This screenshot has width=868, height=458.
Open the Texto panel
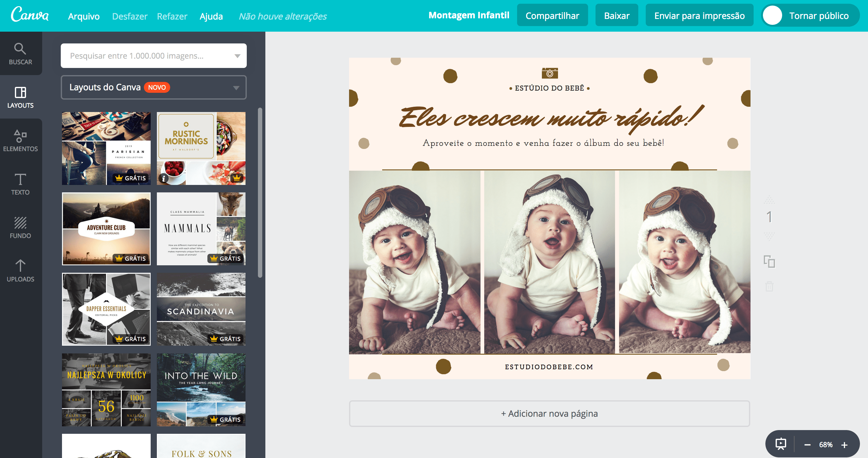pos(20,184)
